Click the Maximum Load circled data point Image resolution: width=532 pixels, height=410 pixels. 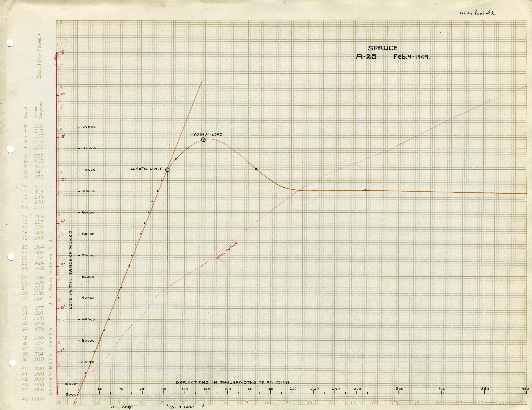point(203,140)
